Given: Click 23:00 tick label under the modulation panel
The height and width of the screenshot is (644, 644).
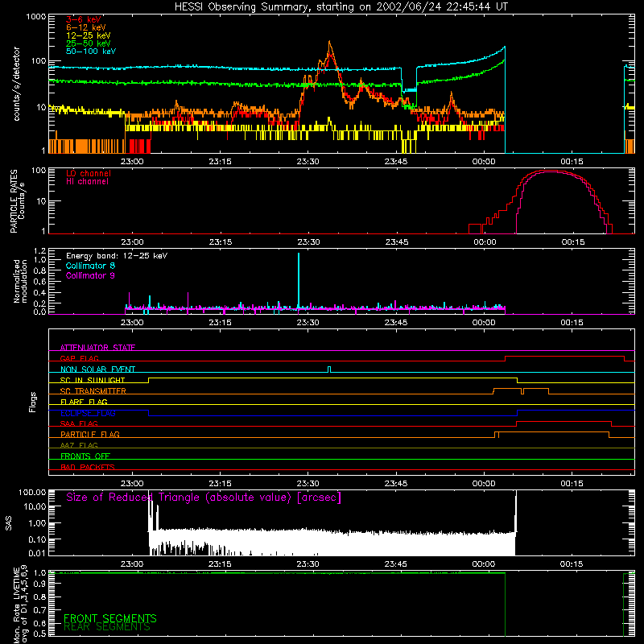Looking at the screenshot, I should coord(132,323).
